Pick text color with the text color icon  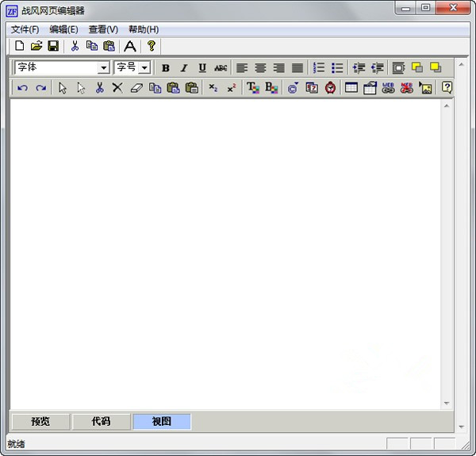tap(252, 88)
